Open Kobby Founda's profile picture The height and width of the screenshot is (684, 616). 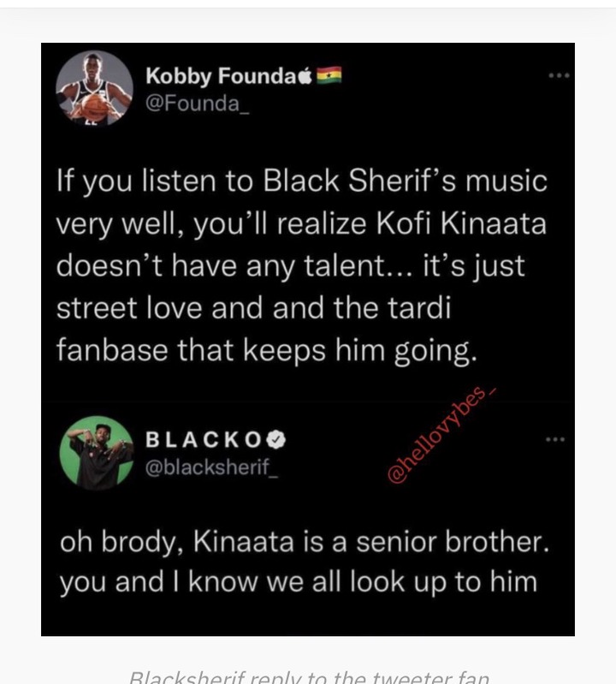point(95,88)
